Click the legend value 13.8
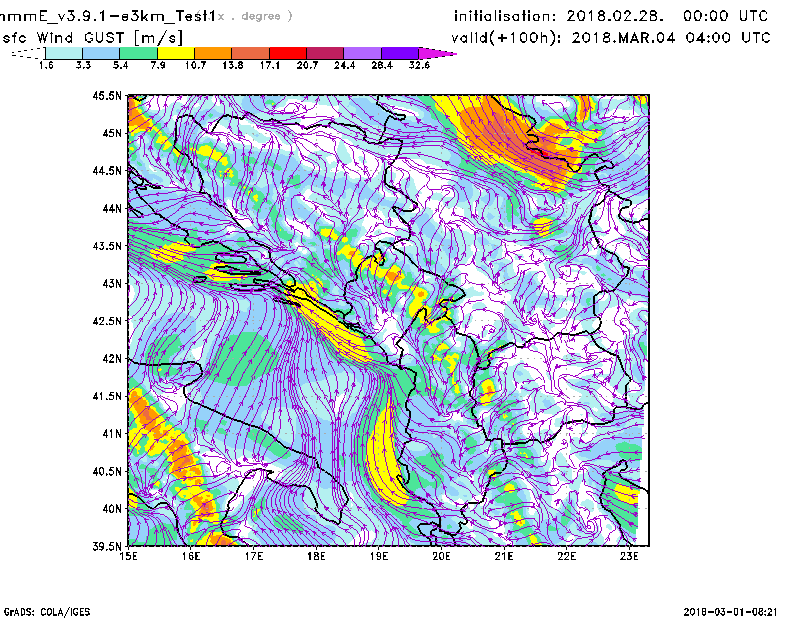This screenshot has width=800, height=618. (233, 65)
